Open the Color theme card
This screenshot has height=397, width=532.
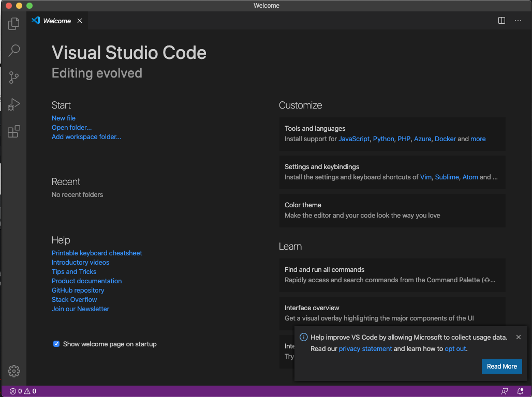click(392, 210)
